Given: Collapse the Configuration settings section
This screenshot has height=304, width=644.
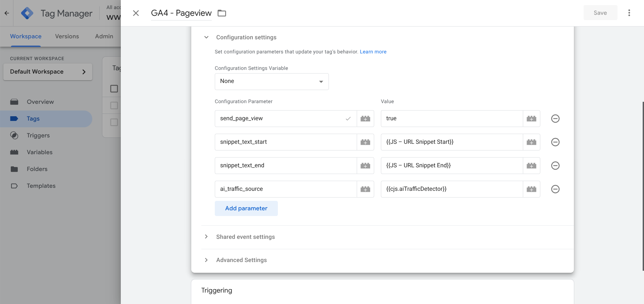Looking at the screenshot, I should click(206, 37).
